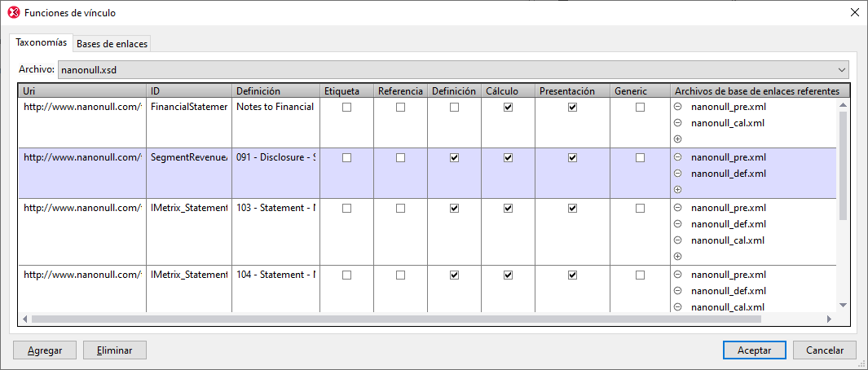Remove nanonull_pre.xml from the 104 Statement row

[678, 275]
